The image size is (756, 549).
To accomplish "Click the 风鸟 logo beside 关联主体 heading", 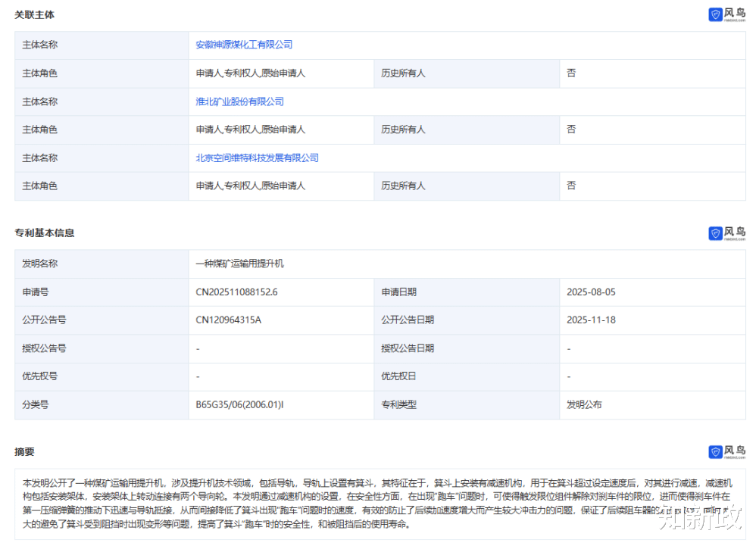I will (726, 14).
